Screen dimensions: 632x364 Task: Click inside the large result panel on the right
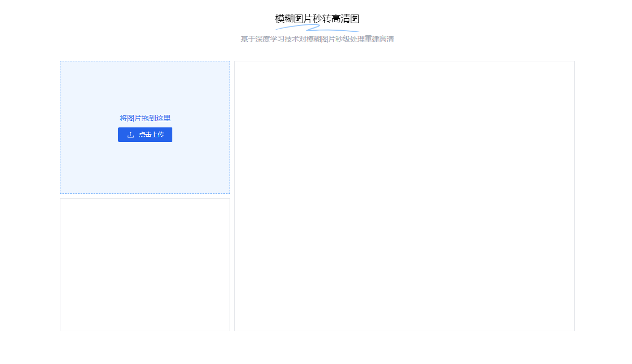(x=404, y=196)
